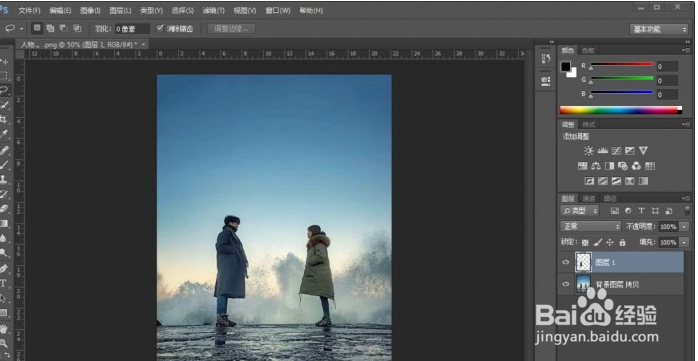This screenshot has width=698, height=361.
Task: Select the Quick Selection tool
Action: (4, 105)
